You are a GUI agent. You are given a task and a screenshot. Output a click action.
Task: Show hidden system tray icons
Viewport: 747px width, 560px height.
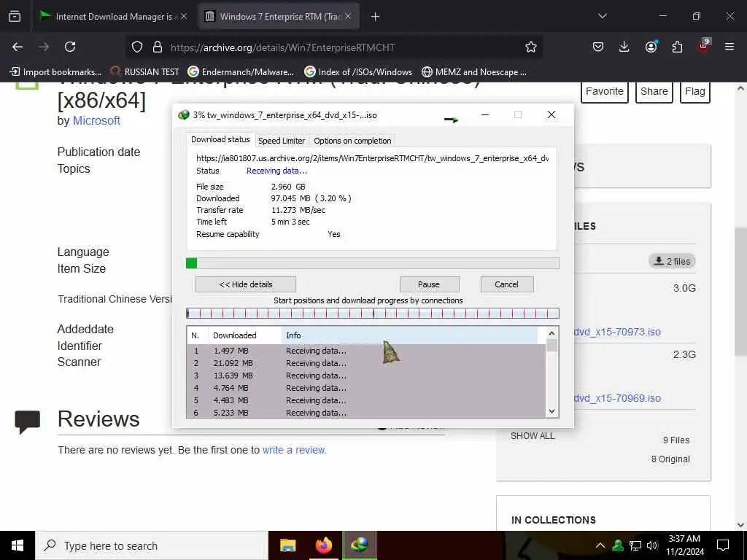tap(600, 545)
